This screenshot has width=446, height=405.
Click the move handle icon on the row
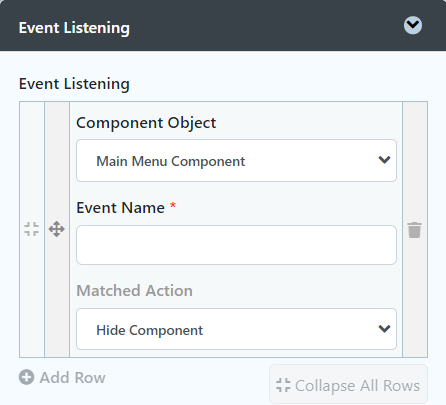tap(57, 229)
